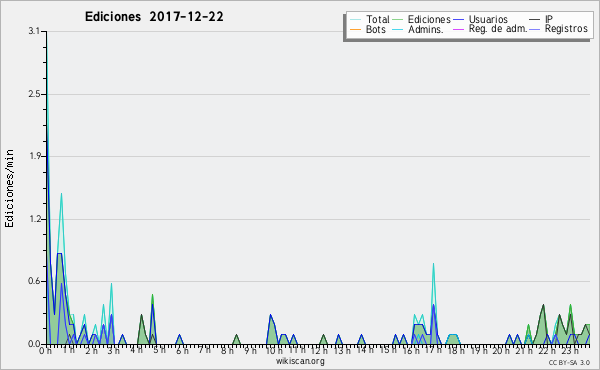Click the '8 h' x-axis label
The image size is (600, 370).
pyautogui.click(x=227, y=351)
